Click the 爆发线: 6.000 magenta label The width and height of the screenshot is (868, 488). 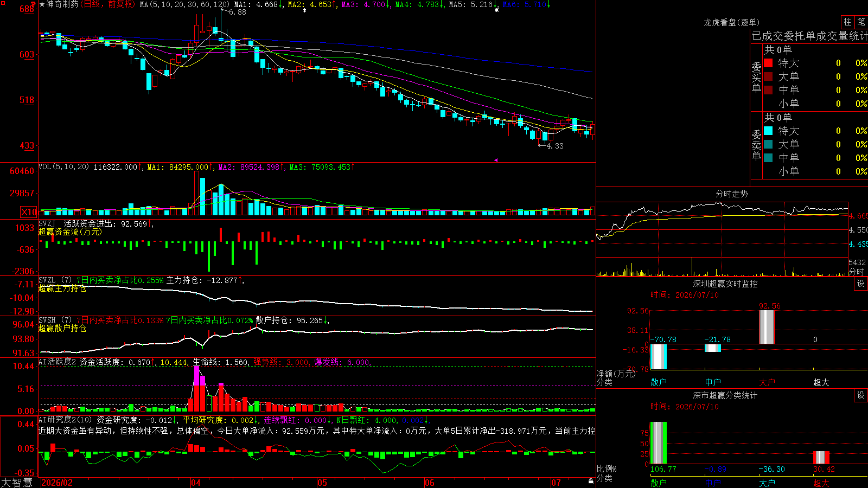[342, 362]
